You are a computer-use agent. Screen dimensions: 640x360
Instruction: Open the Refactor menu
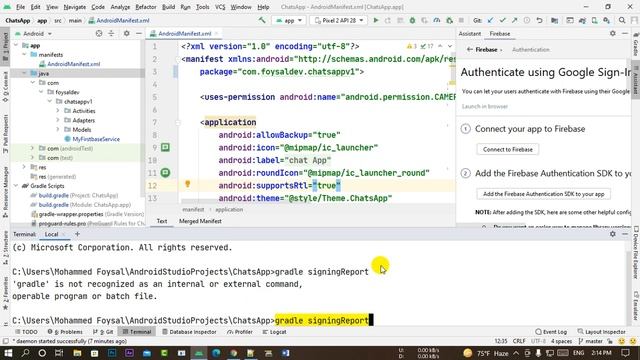tap(145, 7)
